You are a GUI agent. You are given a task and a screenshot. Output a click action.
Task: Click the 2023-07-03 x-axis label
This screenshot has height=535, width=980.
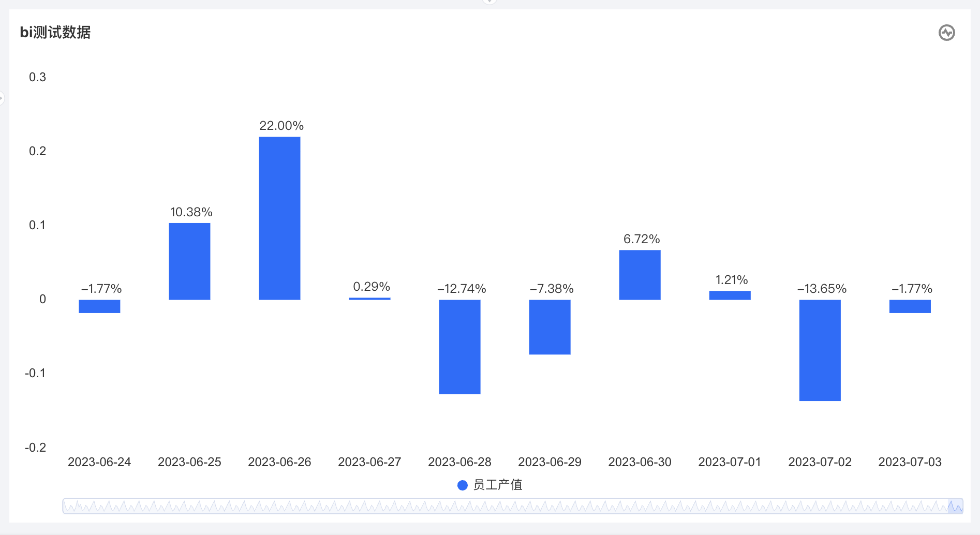[x=910, y=462]
